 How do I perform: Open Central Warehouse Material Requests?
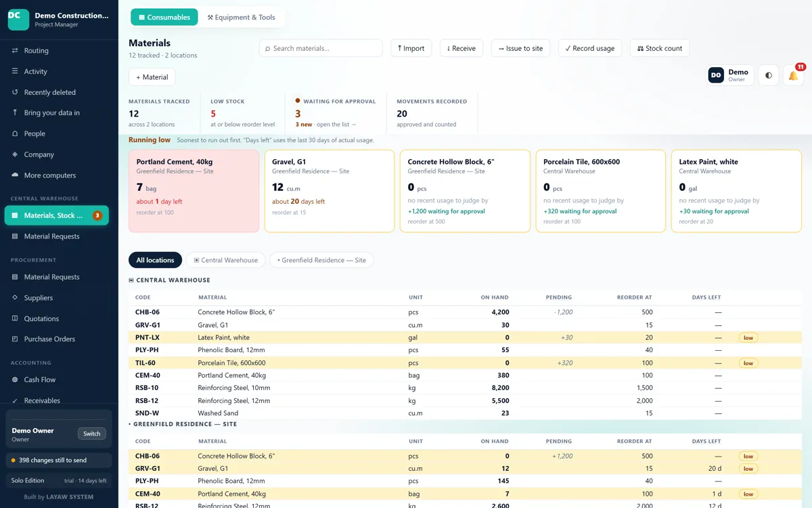click(x=57, y=236)
